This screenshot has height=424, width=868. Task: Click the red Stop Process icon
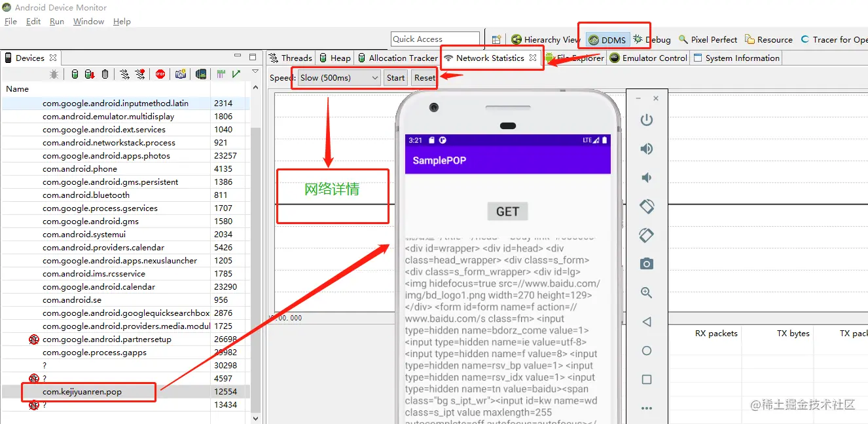(160, 75)
